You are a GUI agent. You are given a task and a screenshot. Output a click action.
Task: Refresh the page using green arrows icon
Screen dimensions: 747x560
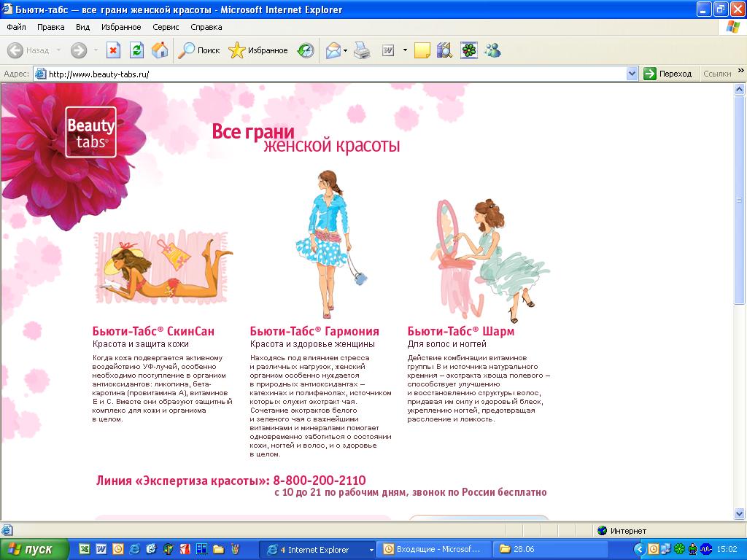coord(136,50)
